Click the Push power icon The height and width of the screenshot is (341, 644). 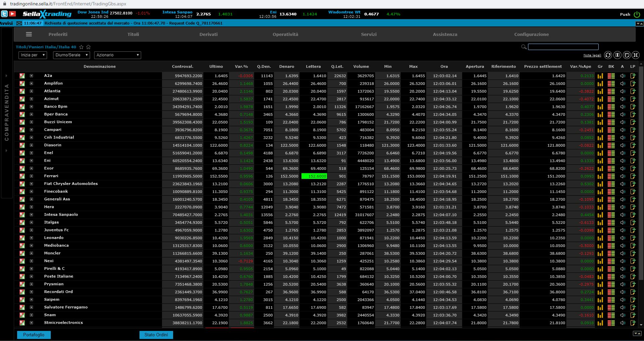click(637, 14)
